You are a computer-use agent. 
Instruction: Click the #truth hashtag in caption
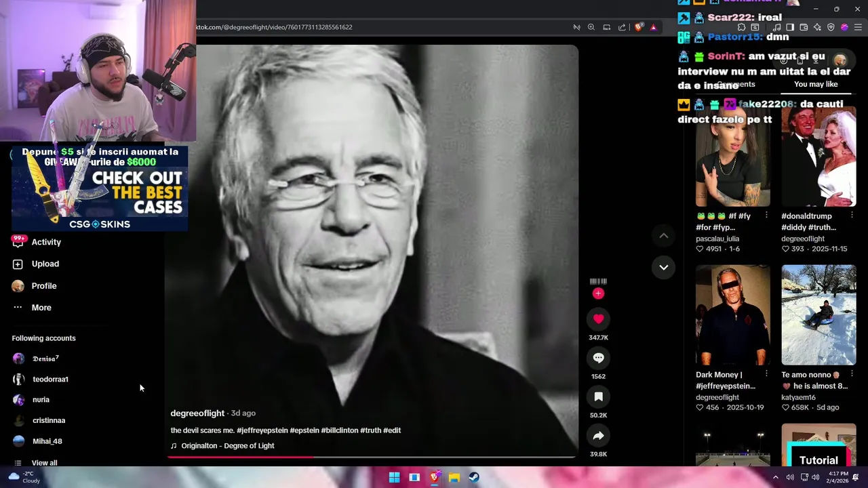370,430
